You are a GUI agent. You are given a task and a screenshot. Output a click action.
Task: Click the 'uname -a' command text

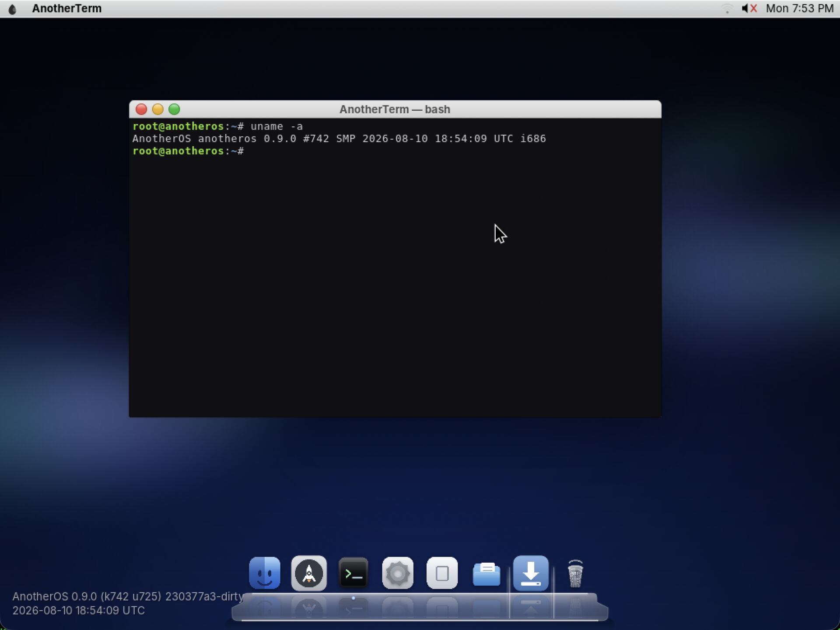tap(276, 126)
